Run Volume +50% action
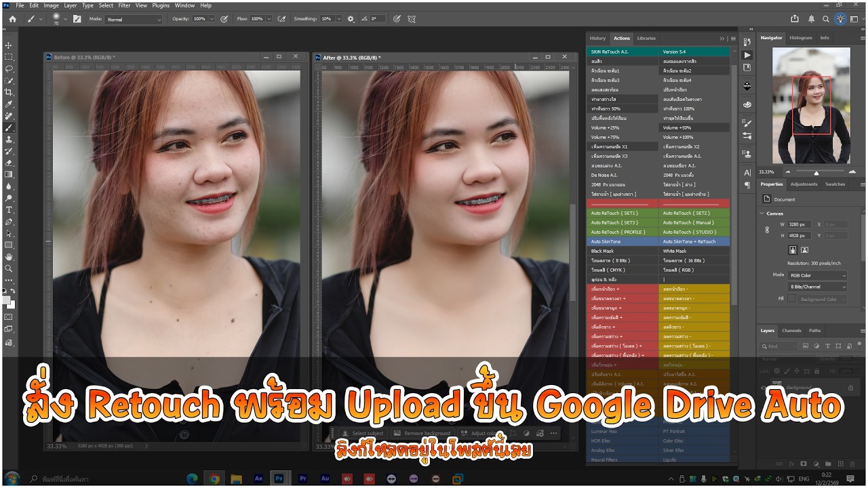This screenshot has height=488, width=868. pyautogui.click(x=694, y=127)
